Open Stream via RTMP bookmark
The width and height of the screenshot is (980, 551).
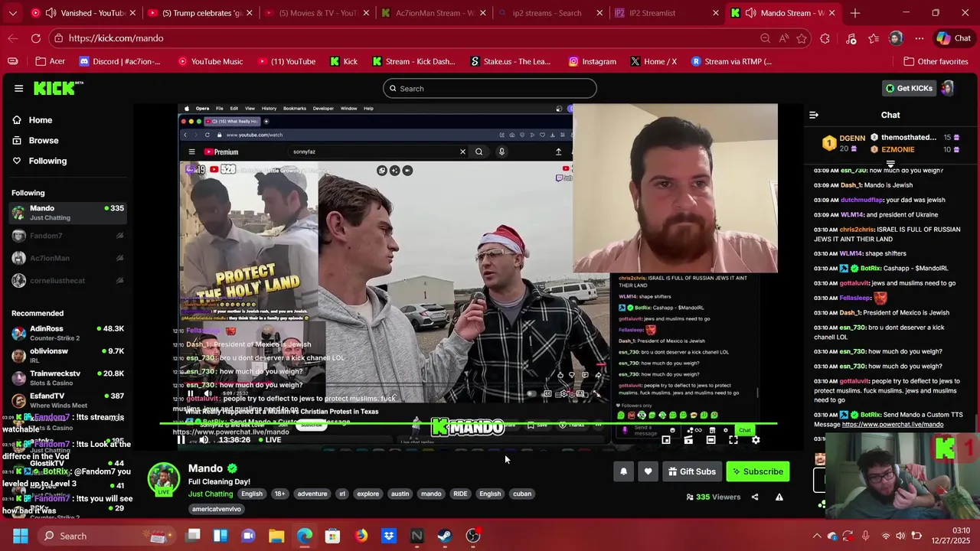click(732, 61)
